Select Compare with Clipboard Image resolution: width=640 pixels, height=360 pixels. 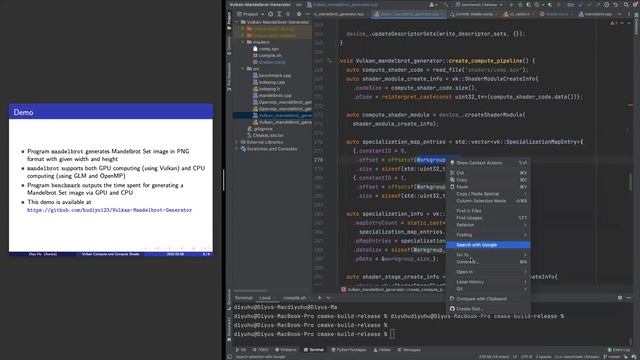pos(488,299)
